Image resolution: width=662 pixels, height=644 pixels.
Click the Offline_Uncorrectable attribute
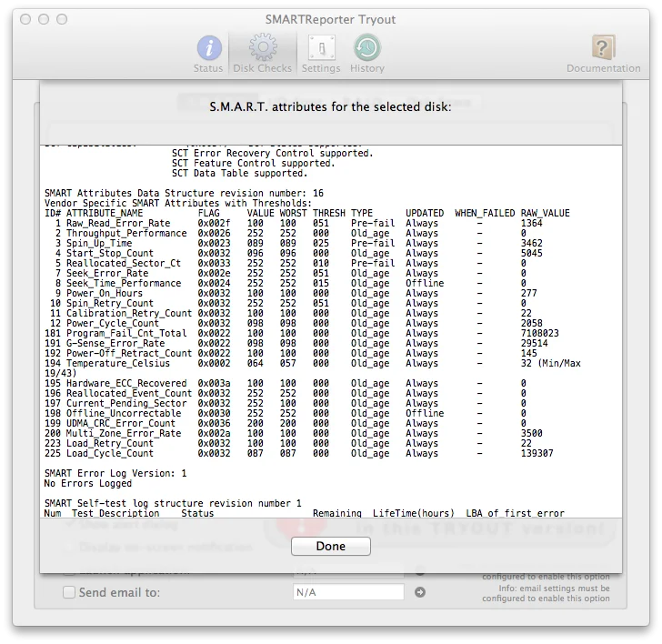(124, 413)
